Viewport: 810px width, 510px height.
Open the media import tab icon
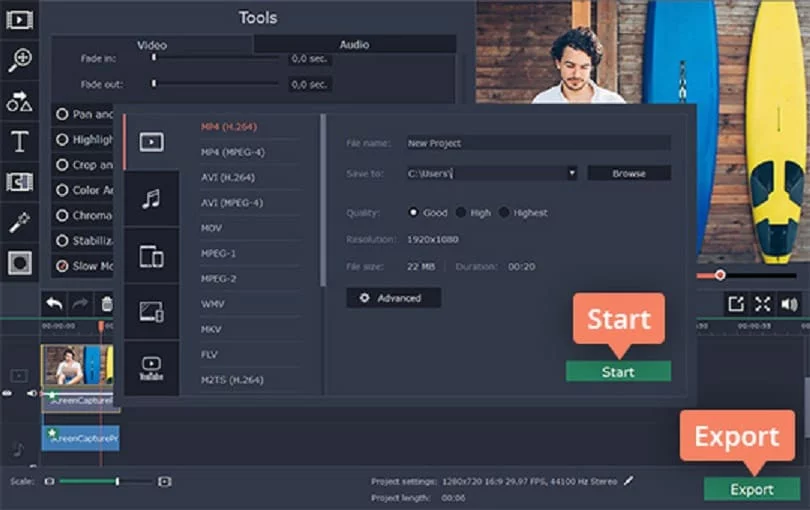coord(20,20)
